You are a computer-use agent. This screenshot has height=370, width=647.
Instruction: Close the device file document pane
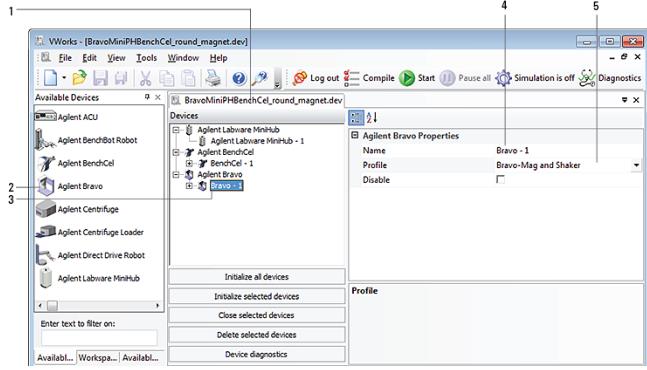click(636, 100)
